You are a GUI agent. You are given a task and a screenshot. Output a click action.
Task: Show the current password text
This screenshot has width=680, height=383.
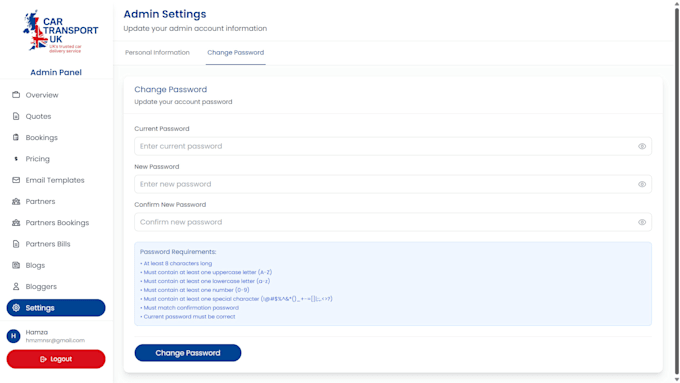click(642, 146)
